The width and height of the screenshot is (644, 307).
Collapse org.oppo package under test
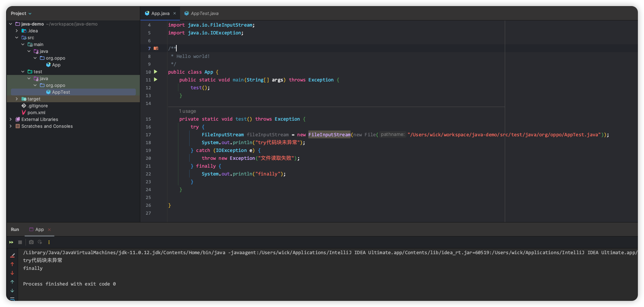coord(35,85)
